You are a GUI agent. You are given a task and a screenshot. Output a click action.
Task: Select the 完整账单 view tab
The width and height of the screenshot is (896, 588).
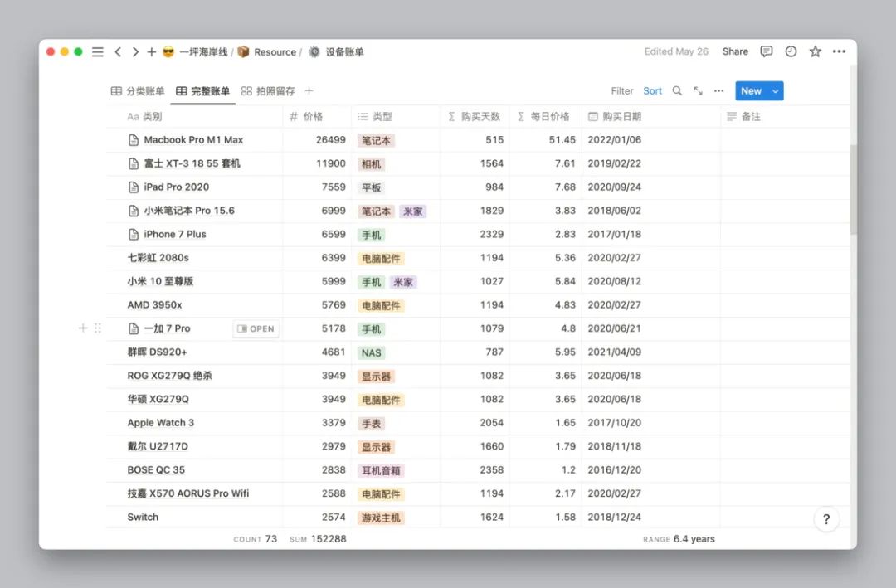click(203, 91)
